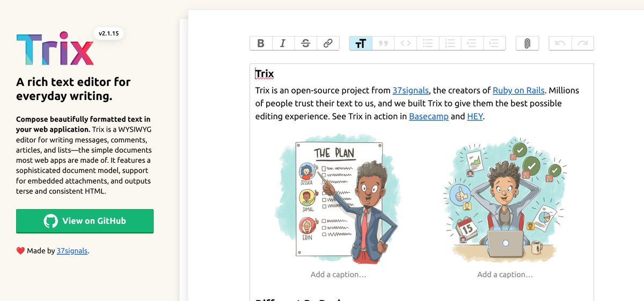Click the bold 'Compose beautifully formatted text' sentence
The image size is (644, 301).
pyautogui.click(x=83, y=124)
